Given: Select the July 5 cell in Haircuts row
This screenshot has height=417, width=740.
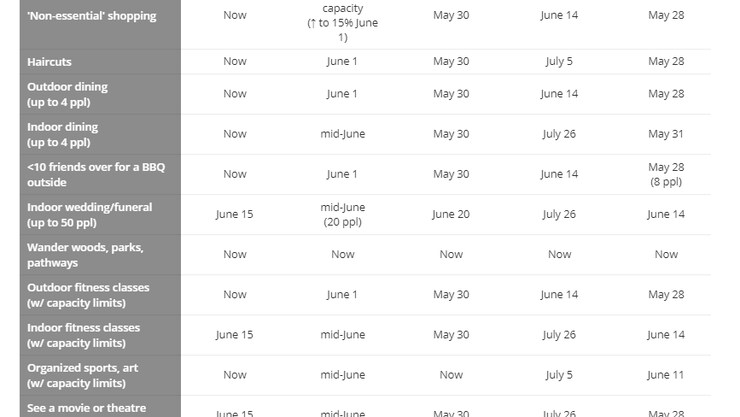Looking at the screenshot, I should point(559,62).
